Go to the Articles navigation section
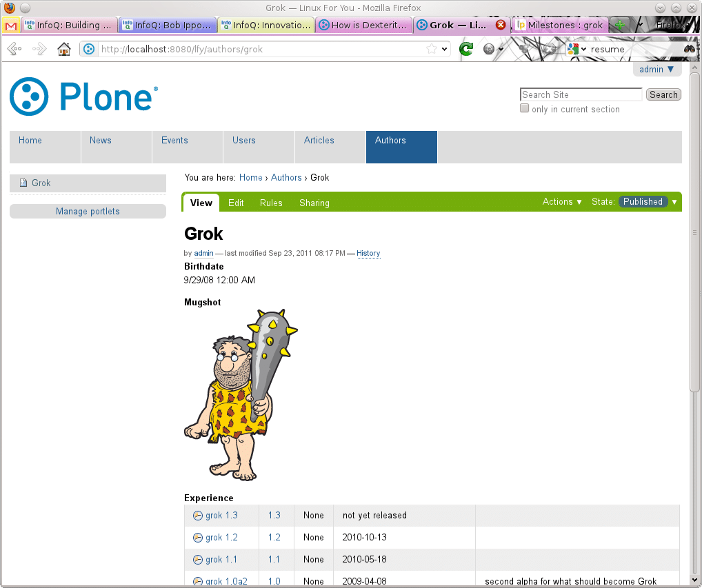The width and height of the screenshot is (702, 588). coord(330,147)
